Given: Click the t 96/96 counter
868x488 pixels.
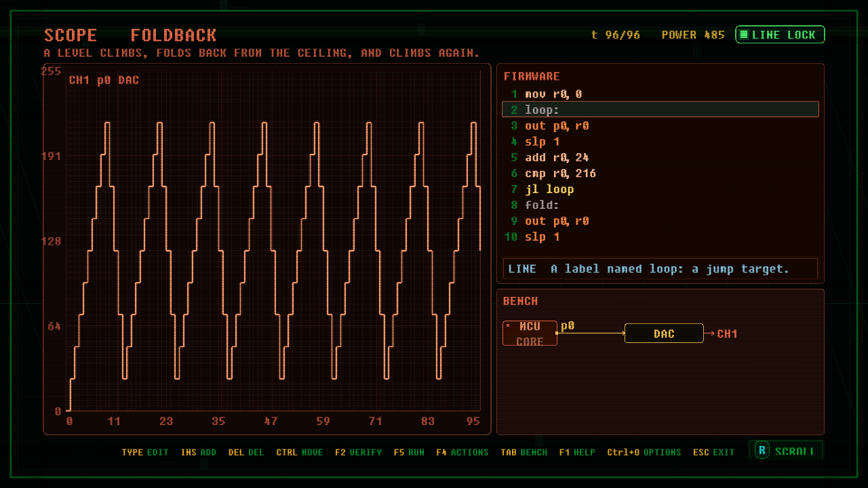Looking at the screenshot, I should pos(616,35).
